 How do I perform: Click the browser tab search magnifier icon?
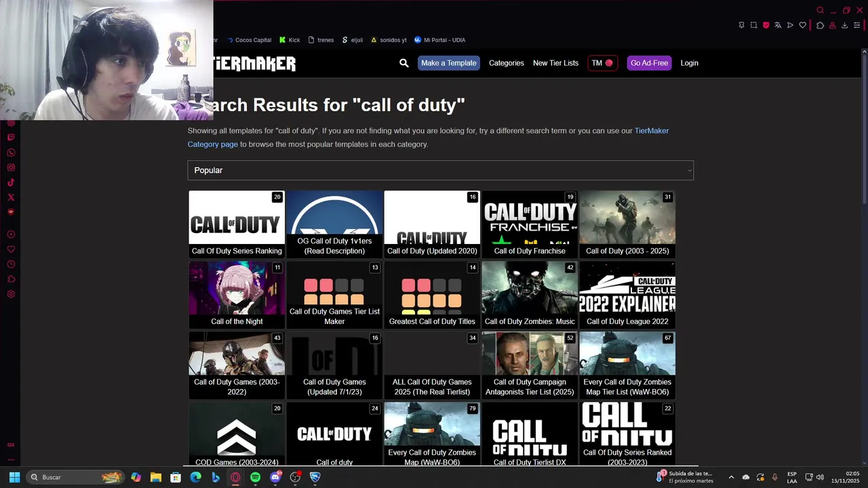(x=820, y=10)
